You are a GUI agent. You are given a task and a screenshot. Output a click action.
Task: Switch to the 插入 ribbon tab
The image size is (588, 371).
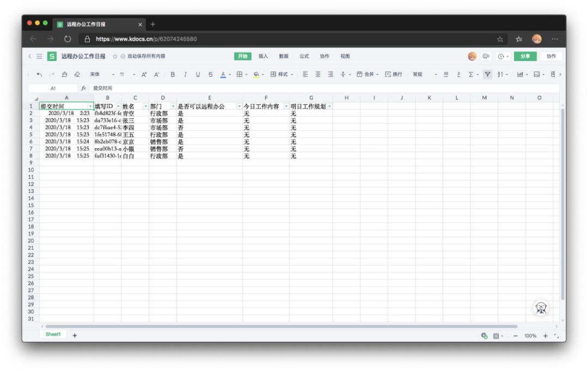(264, 56)
